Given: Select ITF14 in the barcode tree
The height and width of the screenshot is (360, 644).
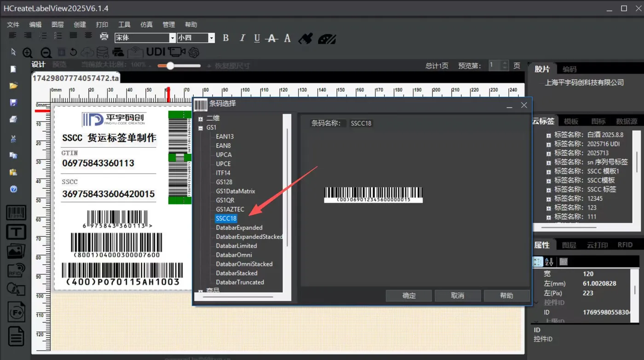Looking at the screenshot, I should pyautogui.click(x=223, y=173).
